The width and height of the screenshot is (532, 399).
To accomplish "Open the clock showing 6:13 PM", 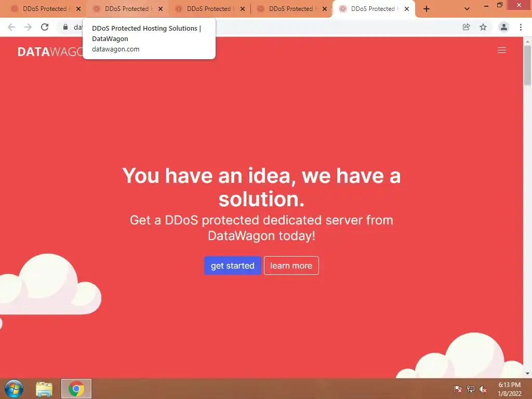I will [x=509, y=389].
